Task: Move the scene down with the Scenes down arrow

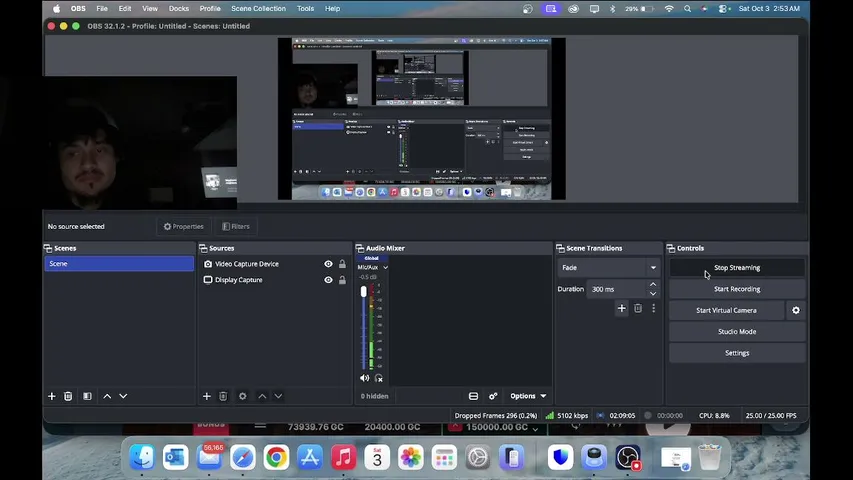Action: [x=123, y=396]
